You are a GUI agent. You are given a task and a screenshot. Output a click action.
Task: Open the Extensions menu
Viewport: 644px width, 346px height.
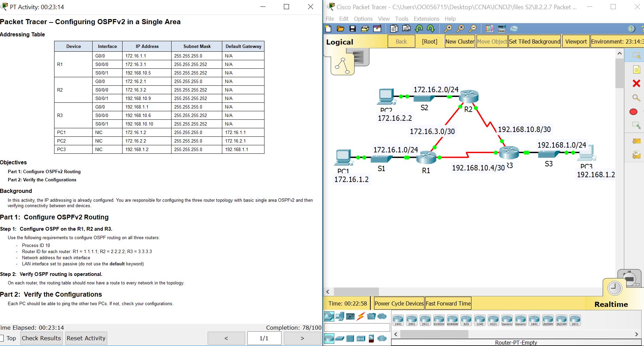pos(426,19)
